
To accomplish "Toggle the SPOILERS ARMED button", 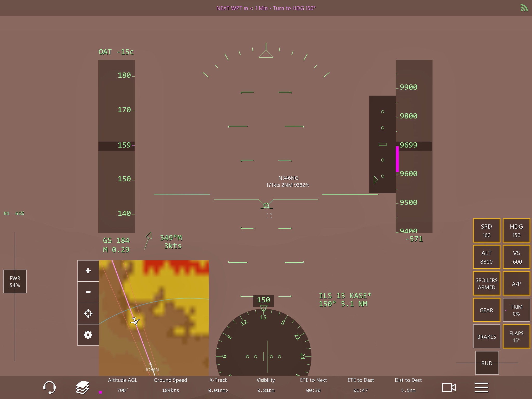I will 486,283.
